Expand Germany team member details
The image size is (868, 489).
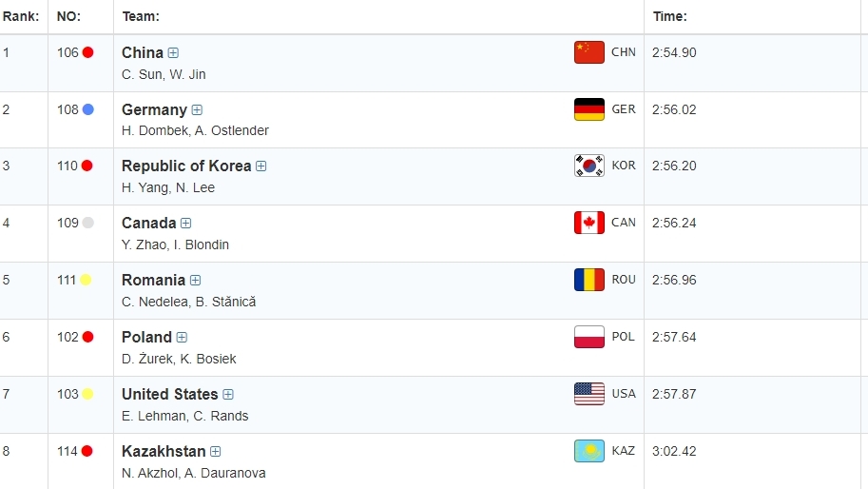point(197,110)
